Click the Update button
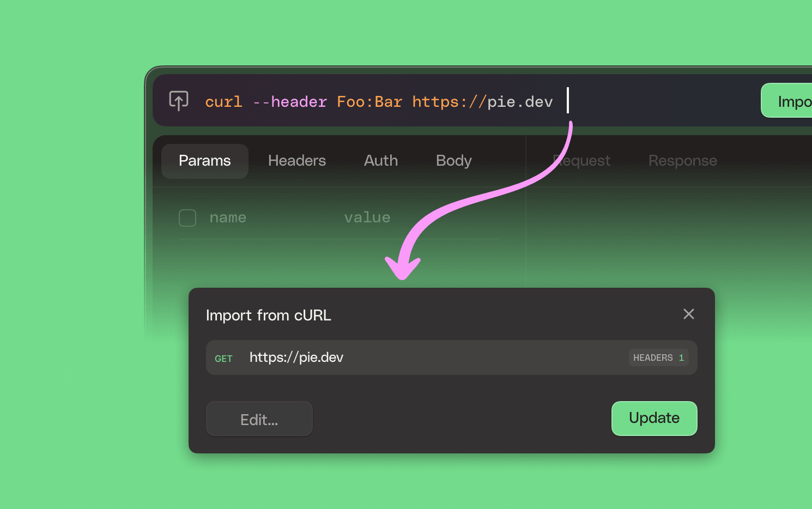The image size is (812, 509). [x=654, y=418]
